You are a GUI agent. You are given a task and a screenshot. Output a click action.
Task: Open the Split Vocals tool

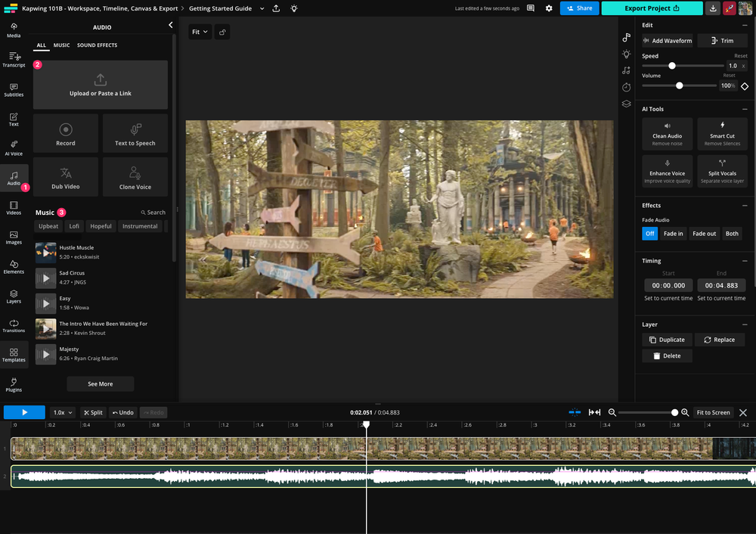pyautogui.click(x=722, y=171)
